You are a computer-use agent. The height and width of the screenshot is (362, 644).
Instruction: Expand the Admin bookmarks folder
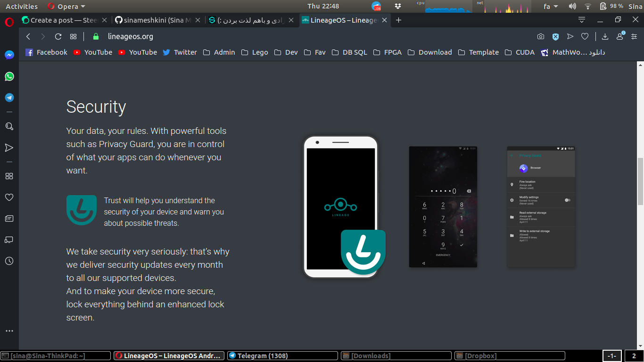(x=219, y=52)
